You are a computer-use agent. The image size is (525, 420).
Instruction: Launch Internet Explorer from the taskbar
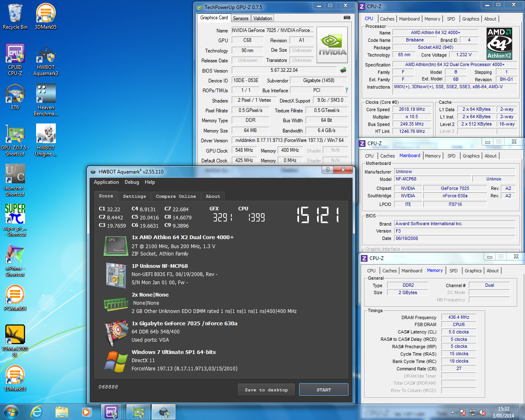point(37,412)
